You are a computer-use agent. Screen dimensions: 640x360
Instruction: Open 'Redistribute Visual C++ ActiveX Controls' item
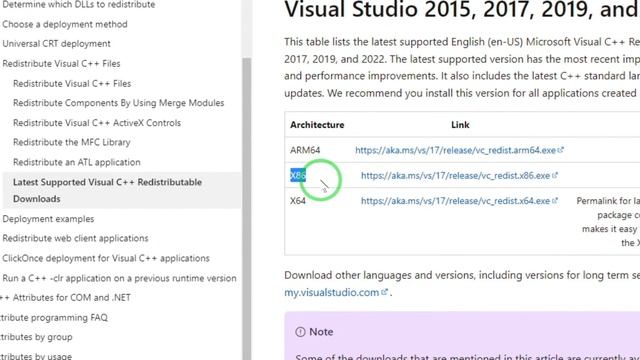point(97,123)
